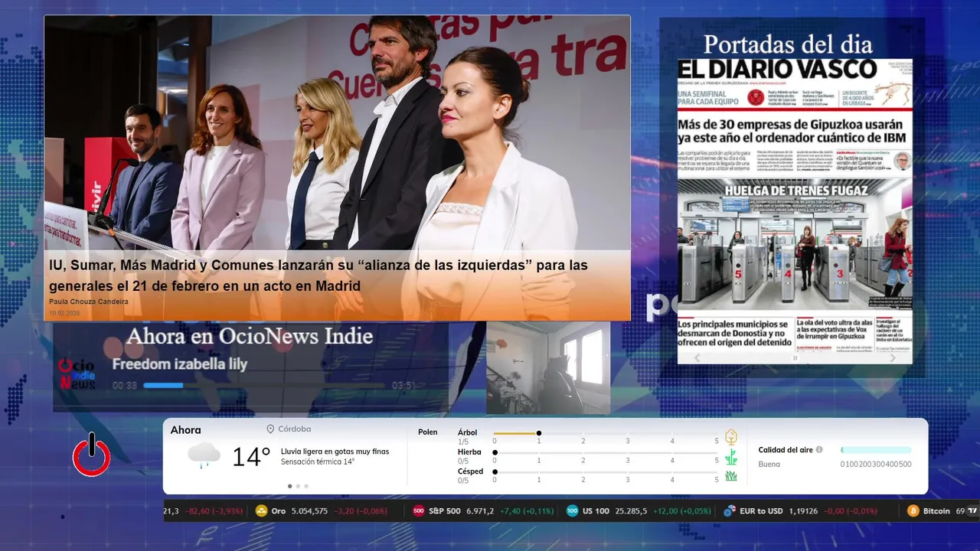980x551 pixels.
Task: Click US 100 label in ticker
Action: (x=595, y=511)
